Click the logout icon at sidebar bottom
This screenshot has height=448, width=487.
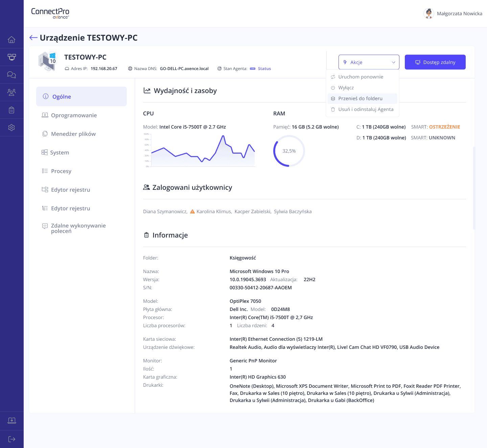coord(11,439)
